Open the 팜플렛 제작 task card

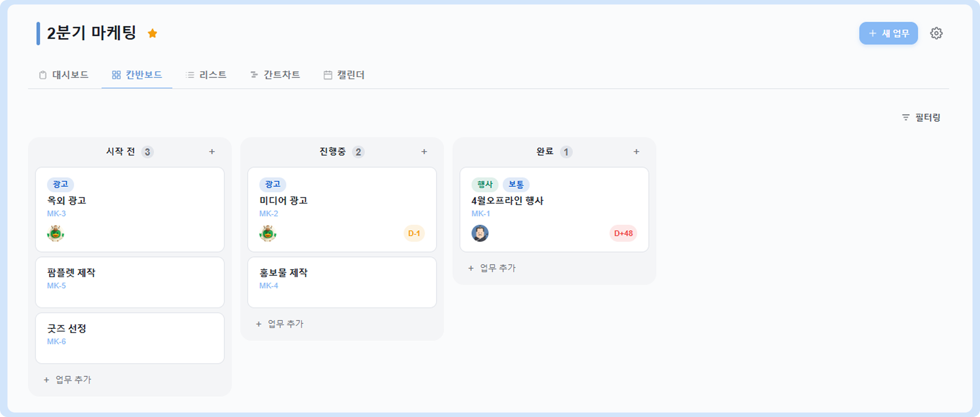(x=130, y=282)
